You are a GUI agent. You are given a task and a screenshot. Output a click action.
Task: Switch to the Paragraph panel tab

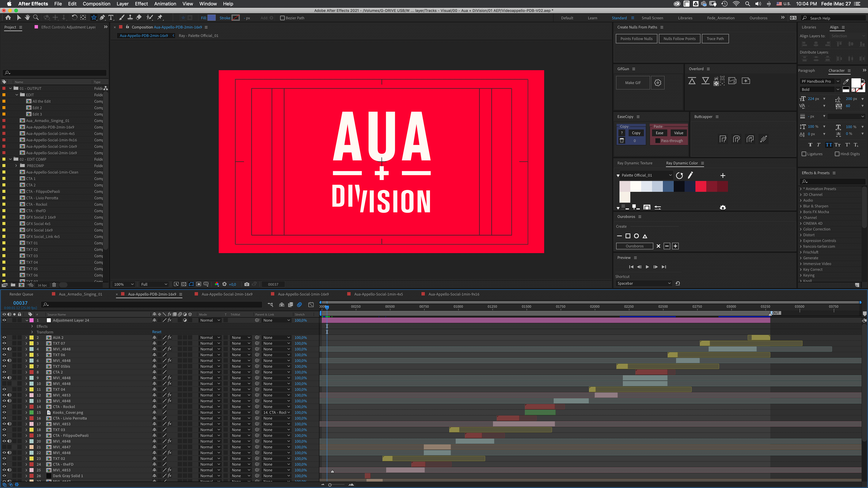(x=806, y=70)
